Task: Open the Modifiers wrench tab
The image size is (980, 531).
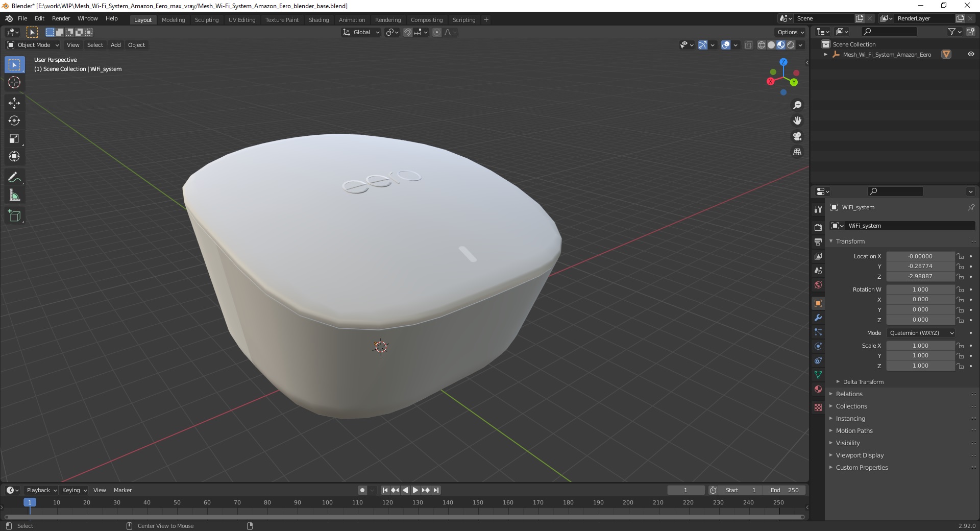Action: pos(818,318)
